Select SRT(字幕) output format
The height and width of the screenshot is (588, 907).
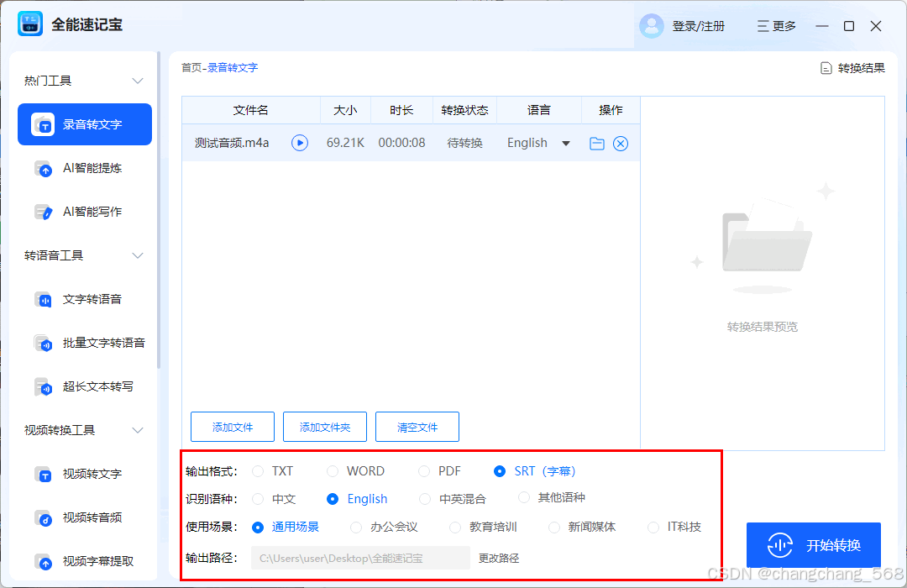tap(500, 472)
